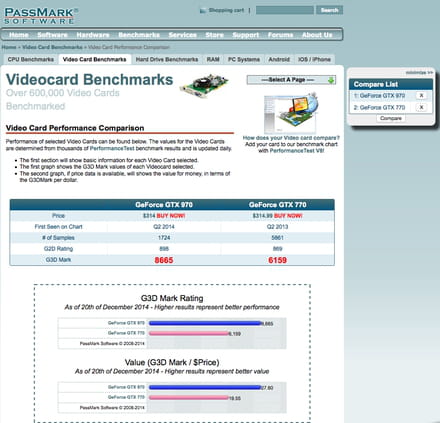This screenshot has height=423, width=440.
Task: Remove GeForce GTX 970 from compare list
Action: (x=421, y=96)
